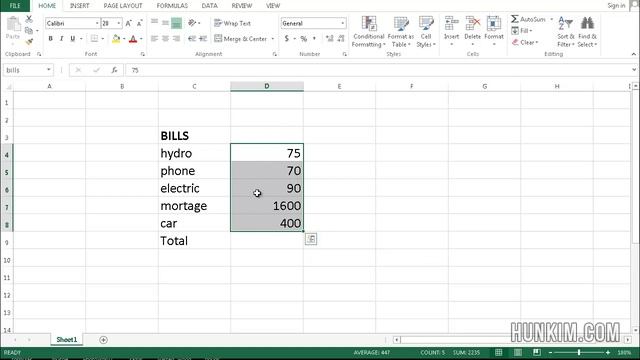Click Merge & Center button
This screenshot has height=360, width=640.
click(240, 39)
